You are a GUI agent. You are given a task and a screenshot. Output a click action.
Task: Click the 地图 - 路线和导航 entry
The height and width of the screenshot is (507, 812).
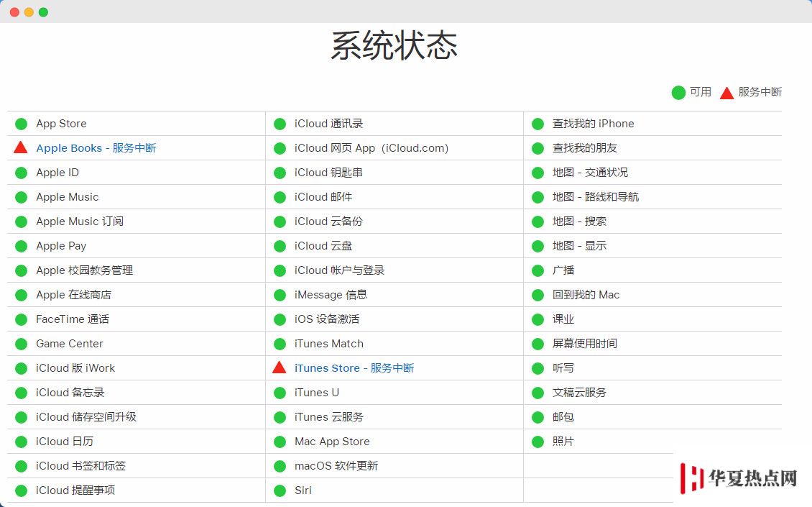[596, 197]
